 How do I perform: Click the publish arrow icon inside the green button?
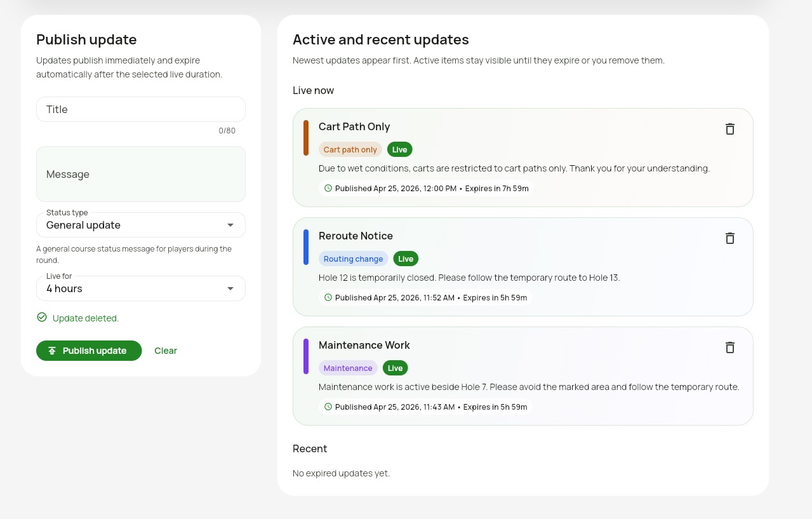[x=52, y=350]
